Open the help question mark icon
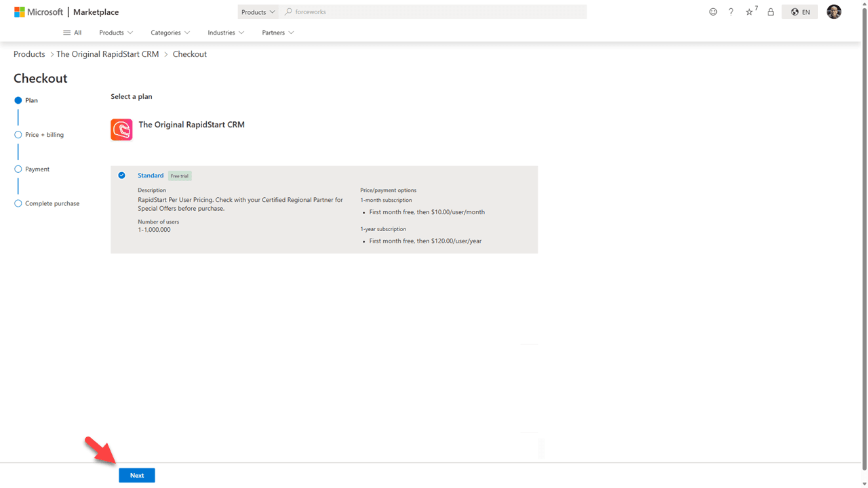Viewport: 868px width, 488px height. tap(730, 12)
